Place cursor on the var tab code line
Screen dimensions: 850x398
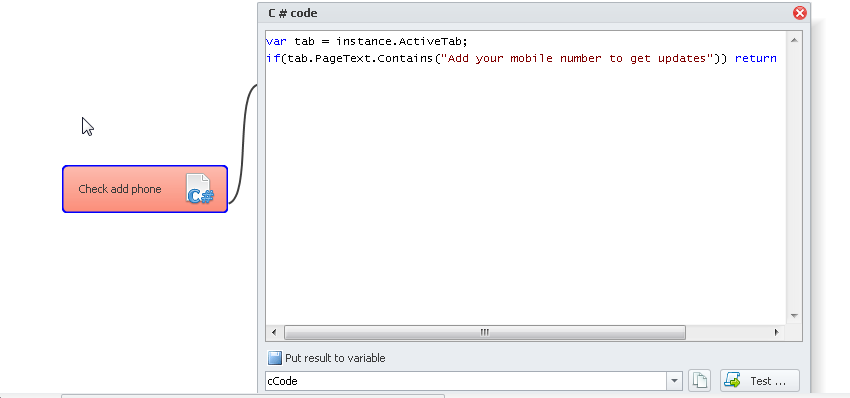pyautogui.click(x=366, y=41)
